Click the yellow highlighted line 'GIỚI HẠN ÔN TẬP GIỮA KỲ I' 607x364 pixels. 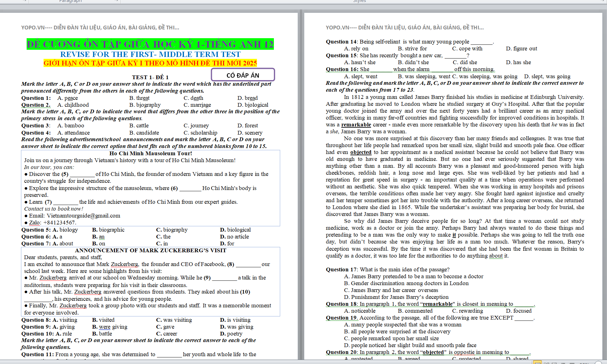click(150, 63)
